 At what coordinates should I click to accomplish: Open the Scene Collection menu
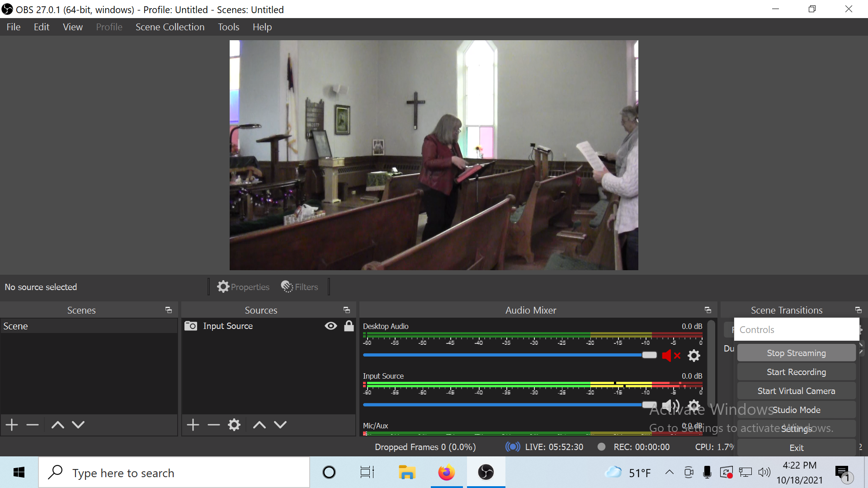[x=170, y=27]
